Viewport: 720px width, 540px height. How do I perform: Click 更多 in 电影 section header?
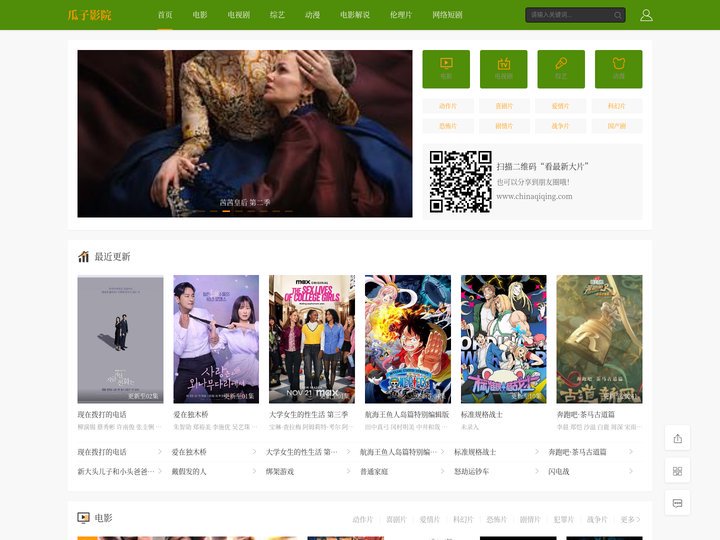tap(630, 519)
